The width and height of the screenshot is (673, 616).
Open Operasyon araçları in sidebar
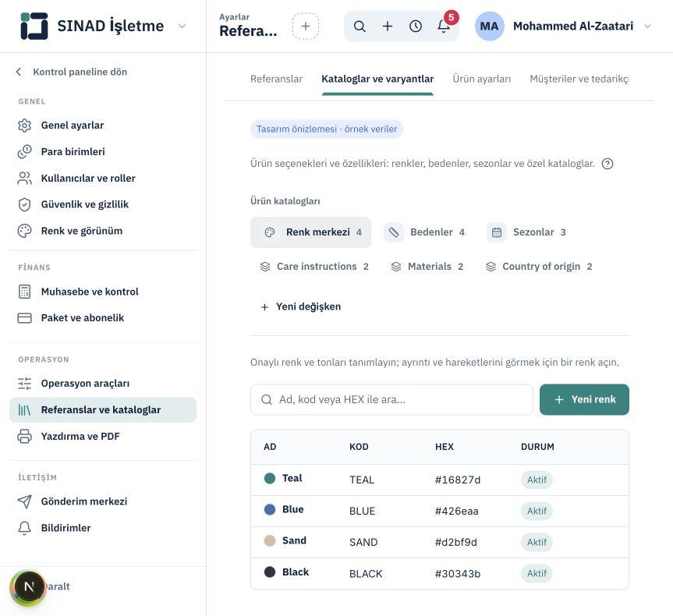click(103, 384)
